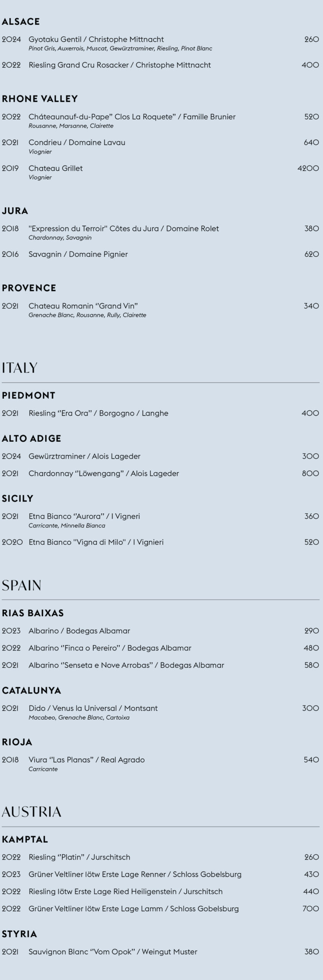This screenshot has width=323, height=980.
Task: Click the ALSACE region heading
Action: [21, 22]
